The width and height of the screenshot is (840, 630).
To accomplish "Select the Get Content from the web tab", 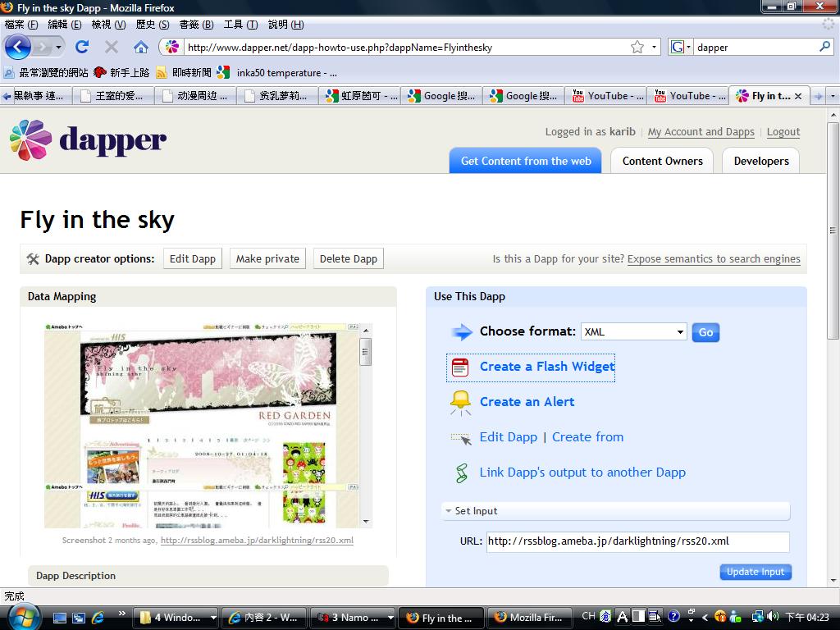I will click(526, 161).
